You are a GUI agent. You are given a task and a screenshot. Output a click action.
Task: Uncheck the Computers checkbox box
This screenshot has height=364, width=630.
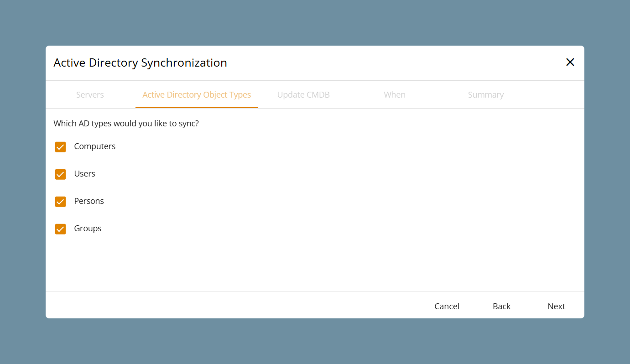60,147
